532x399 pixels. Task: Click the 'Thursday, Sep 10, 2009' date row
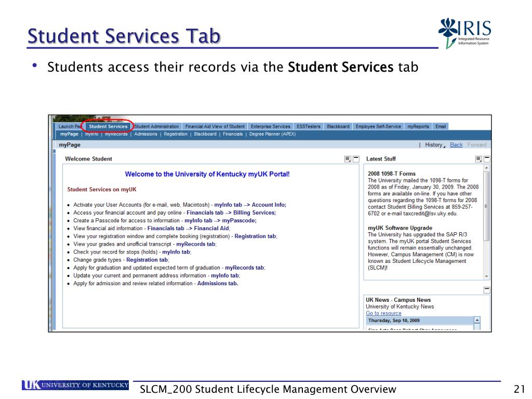(420, 320)
